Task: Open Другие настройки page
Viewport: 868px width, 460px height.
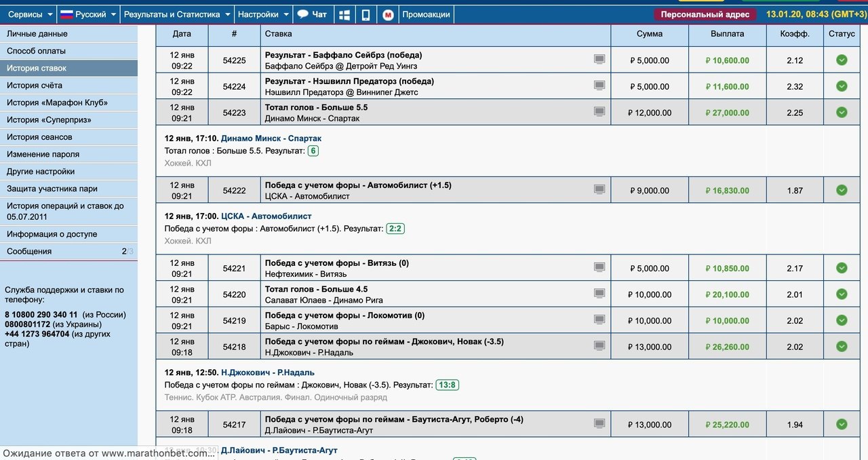Action: coord(68,172)
